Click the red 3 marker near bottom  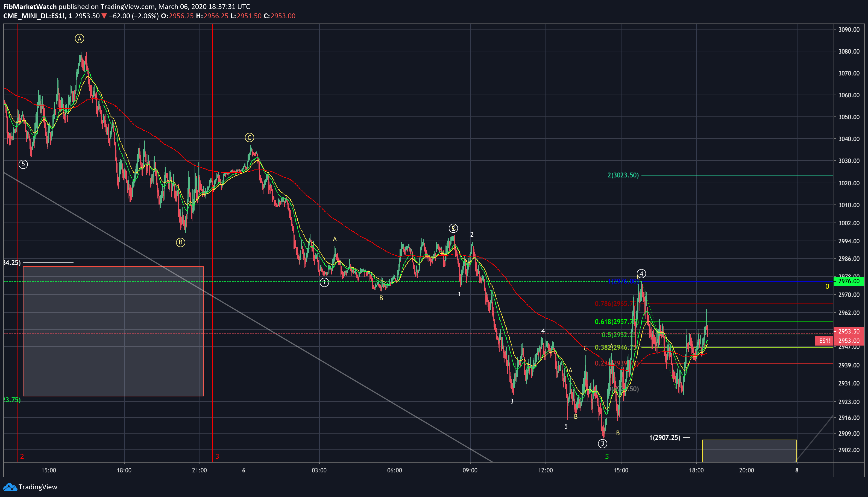point(217,456)
